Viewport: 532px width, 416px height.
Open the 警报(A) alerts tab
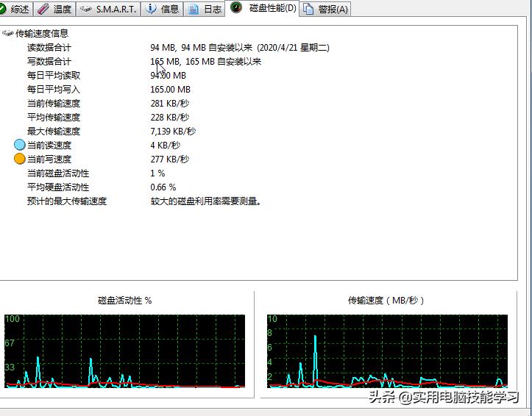(x=325, y=9)
